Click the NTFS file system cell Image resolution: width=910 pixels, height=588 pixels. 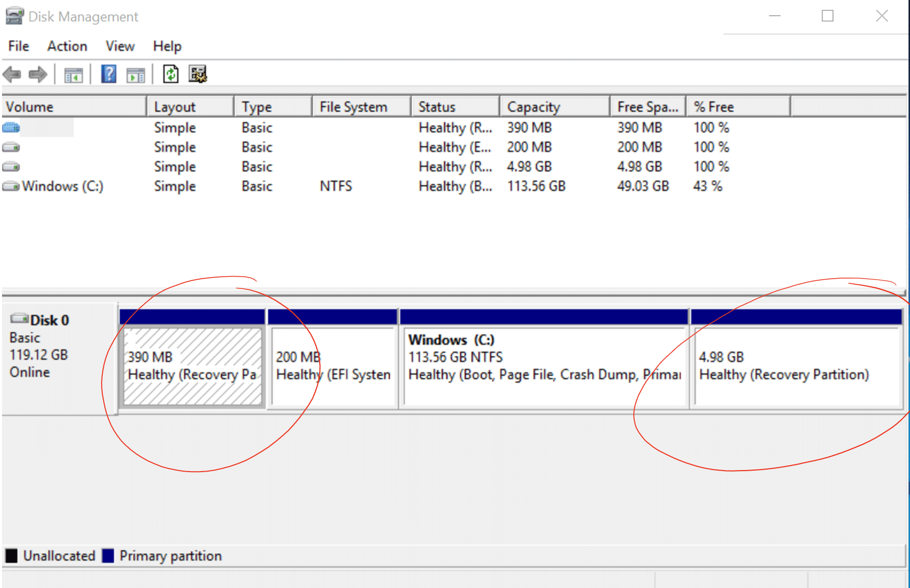(x=336, y=186)
